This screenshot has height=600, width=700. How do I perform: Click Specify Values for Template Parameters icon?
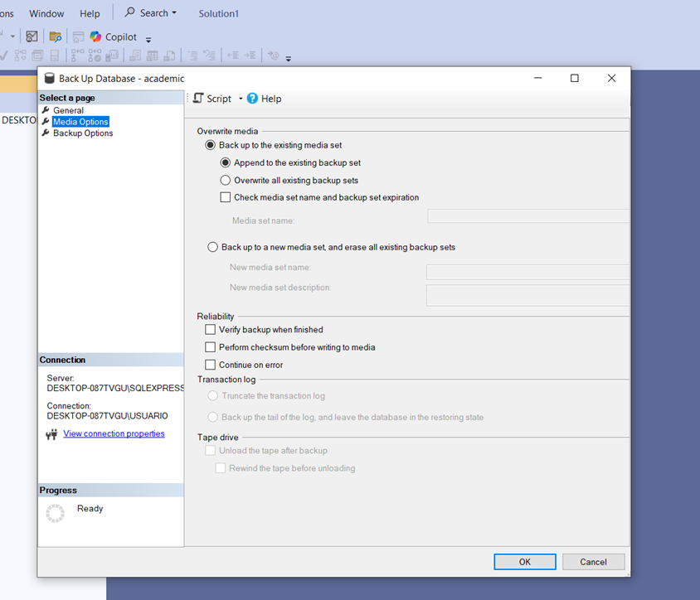coord(273,56)
